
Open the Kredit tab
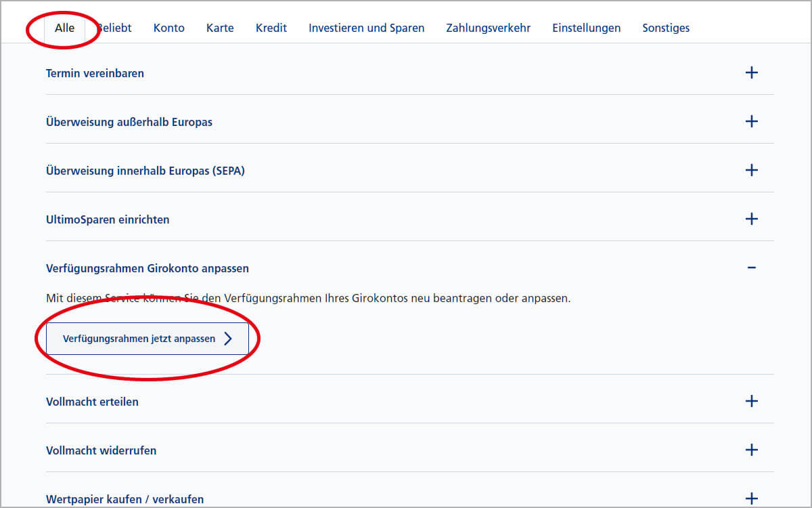click(x=271, y=28)
